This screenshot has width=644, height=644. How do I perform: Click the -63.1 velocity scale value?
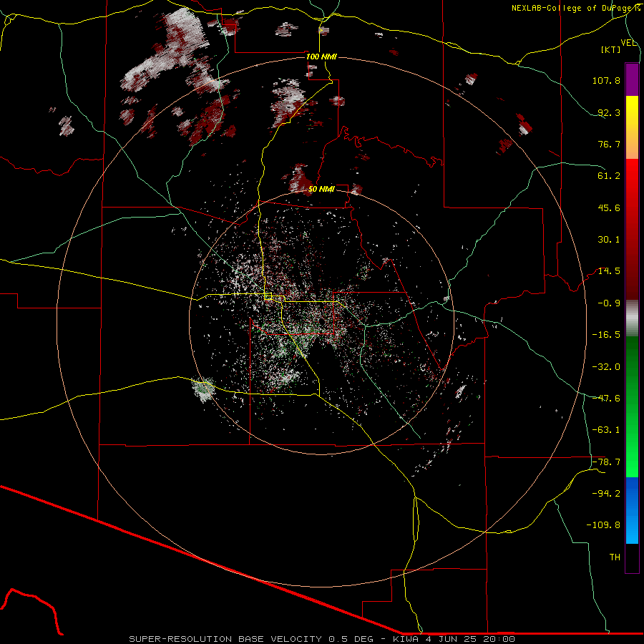tap(606, 430)
